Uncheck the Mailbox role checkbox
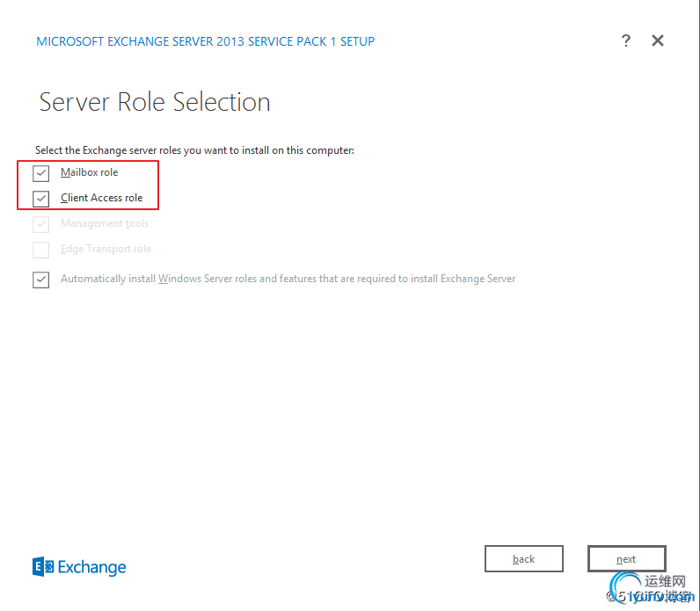Screen dimensions: 700x611 pos(41,173)
